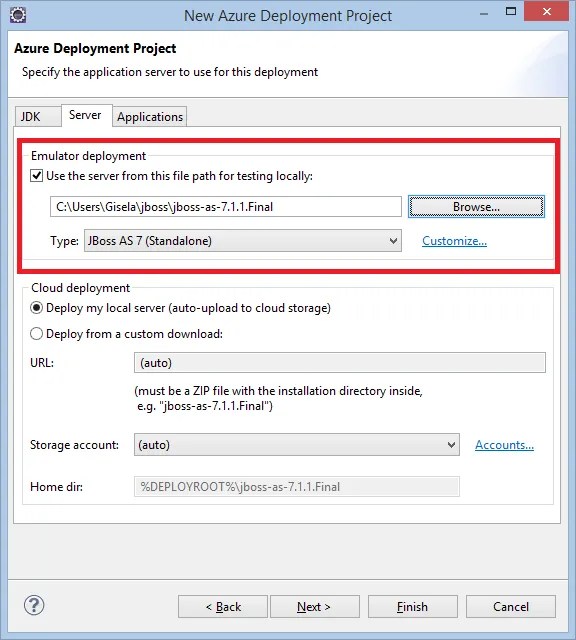This screenshot has height=640, width=576.
Task: Click the Eclipse gear icon in title bar
Action: tap(18, 15)
